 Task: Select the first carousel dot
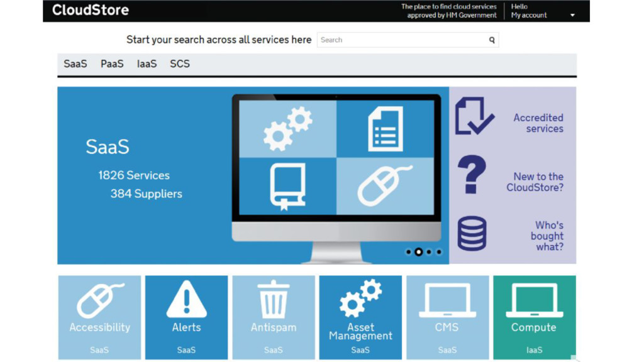[x=408, y=252]
